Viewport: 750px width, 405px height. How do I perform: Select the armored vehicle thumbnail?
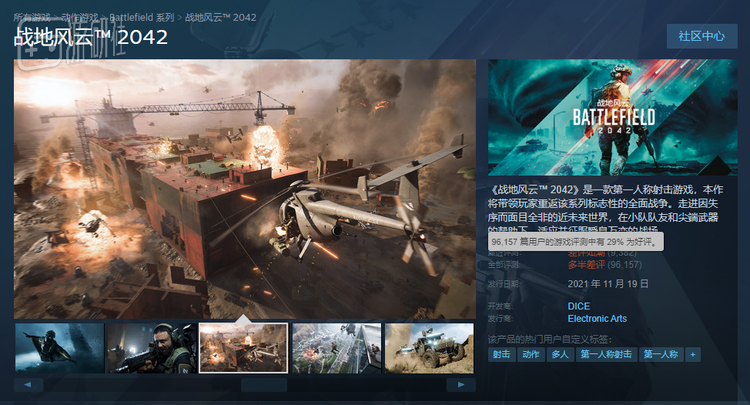pos(428,347)
